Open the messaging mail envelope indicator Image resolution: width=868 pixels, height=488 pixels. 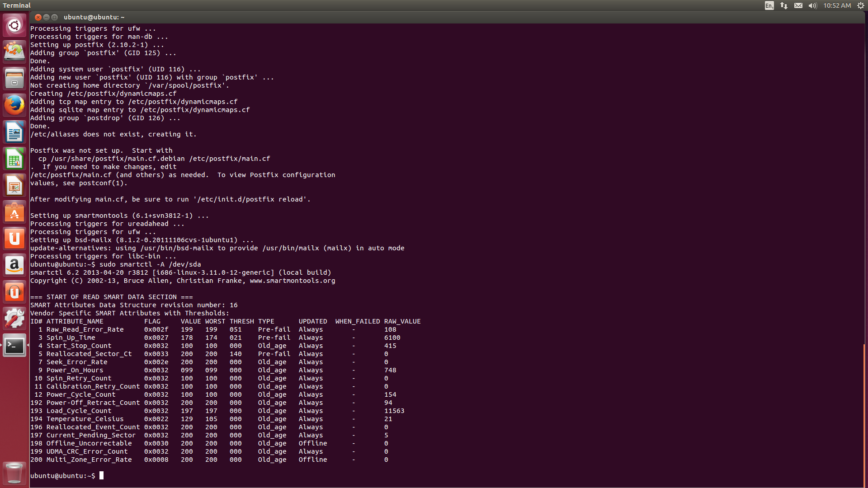(798, 5)
